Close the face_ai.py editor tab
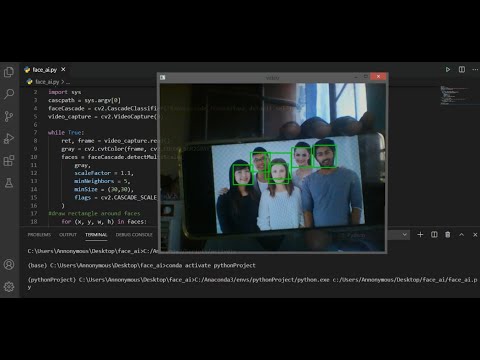 pyautogui.click(x=63, y=69)
